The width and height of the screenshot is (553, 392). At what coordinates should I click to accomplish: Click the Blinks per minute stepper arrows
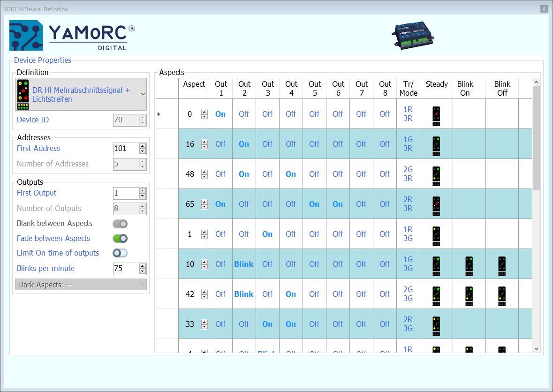point(143,268)
